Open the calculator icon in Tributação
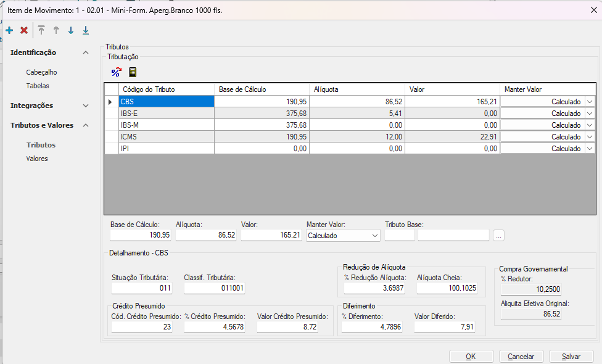Screen dimensions: 602x364 click(132, 72)
